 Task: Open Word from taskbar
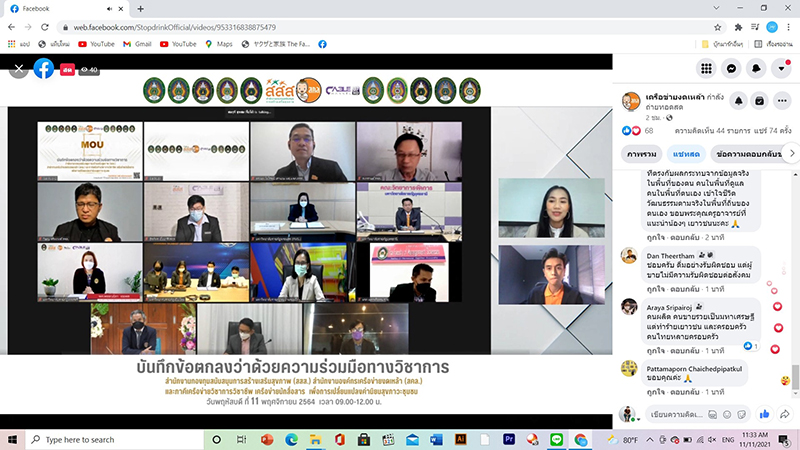[436, 439]
